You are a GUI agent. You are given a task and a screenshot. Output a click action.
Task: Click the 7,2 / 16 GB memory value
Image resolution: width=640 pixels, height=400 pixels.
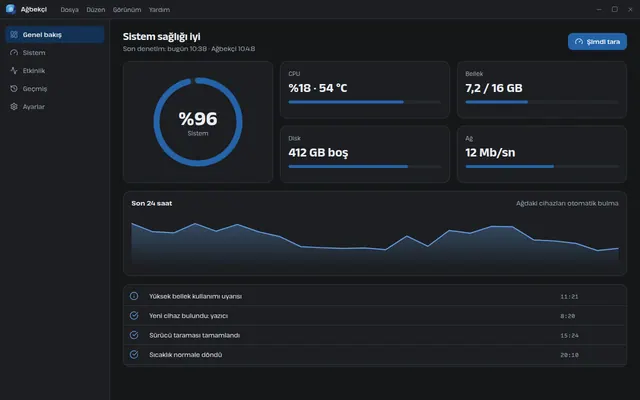[x=494, y=88]
